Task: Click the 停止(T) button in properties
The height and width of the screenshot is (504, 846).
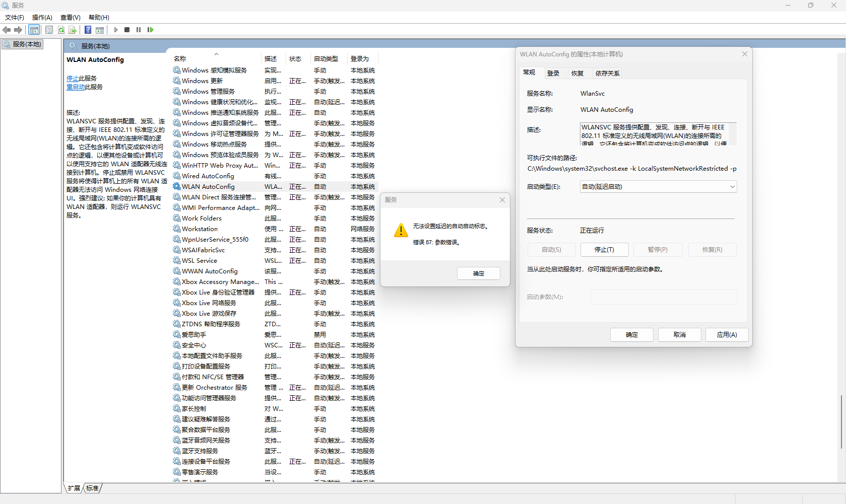Action: click(604, 250)
